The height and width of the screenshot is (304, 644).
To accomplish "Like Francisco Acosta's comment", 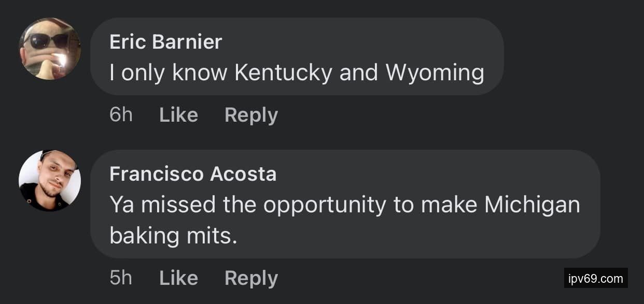I will point(178,278).
